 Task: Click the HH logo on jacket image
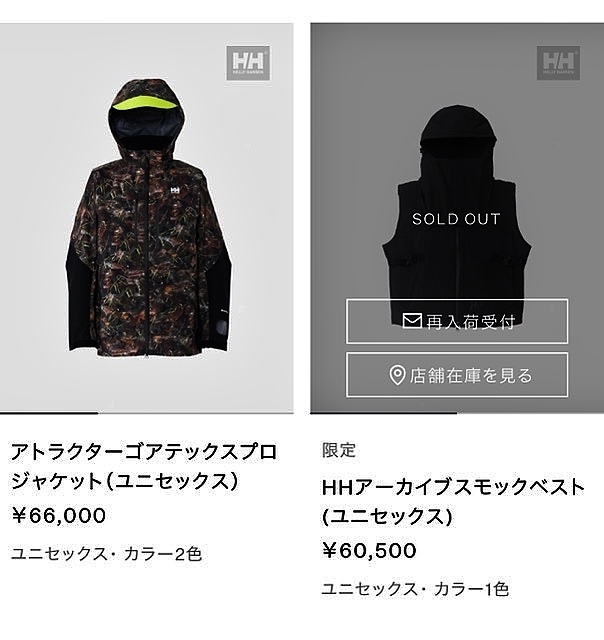pos(248,63)
